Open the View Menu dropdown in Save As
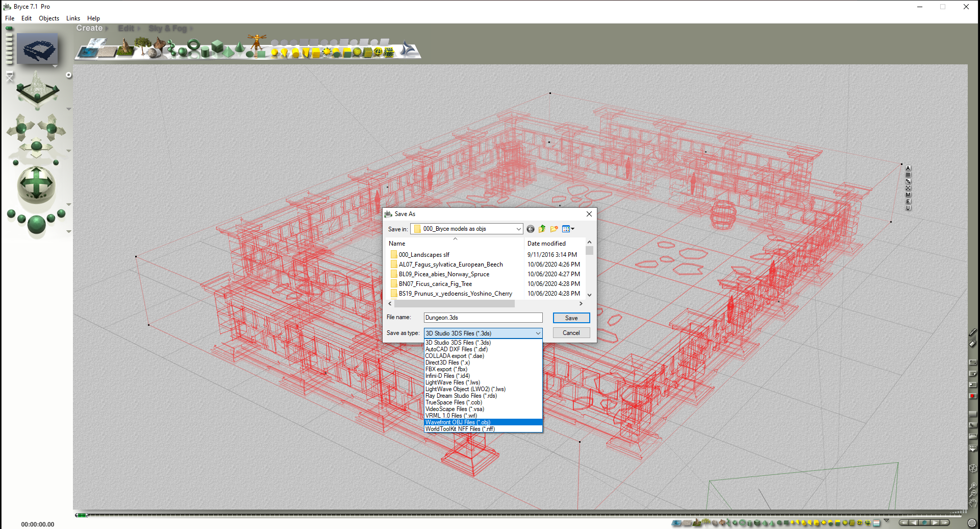This screenshot has height=529, width=980. [568, 229]
